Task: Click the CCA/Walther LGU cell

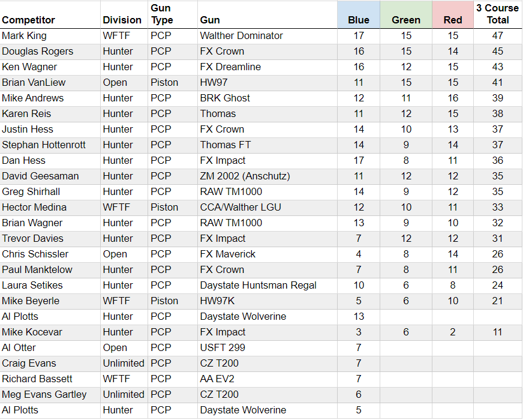Action: click(267, 208)
